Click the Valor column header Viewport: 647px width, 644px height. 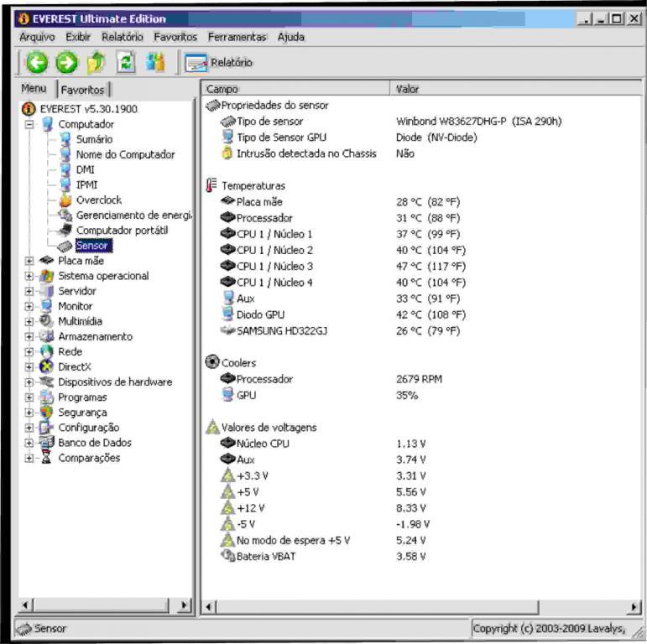[x=516, y=89]
